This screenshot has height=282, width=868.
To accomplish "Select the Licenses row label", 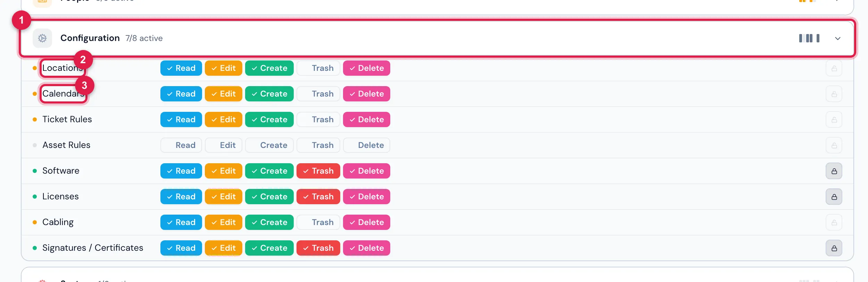I will 60,197.
